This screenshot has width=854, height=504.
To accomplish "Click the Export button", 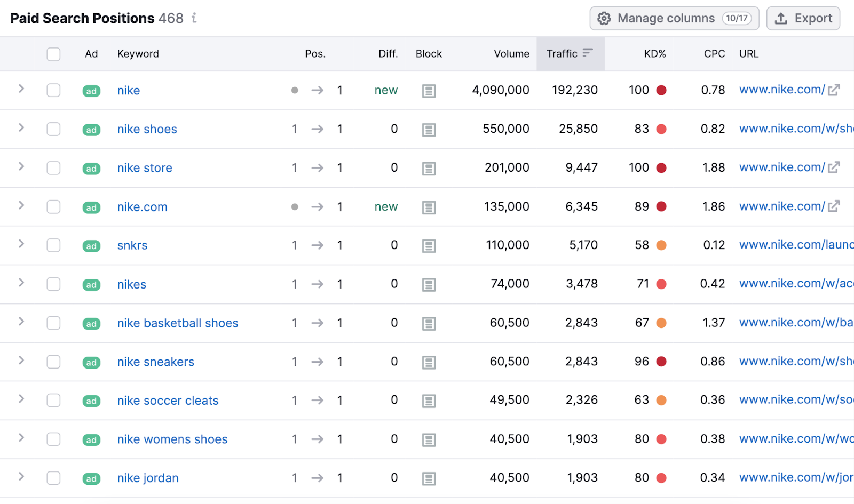I will click(803, 18).
